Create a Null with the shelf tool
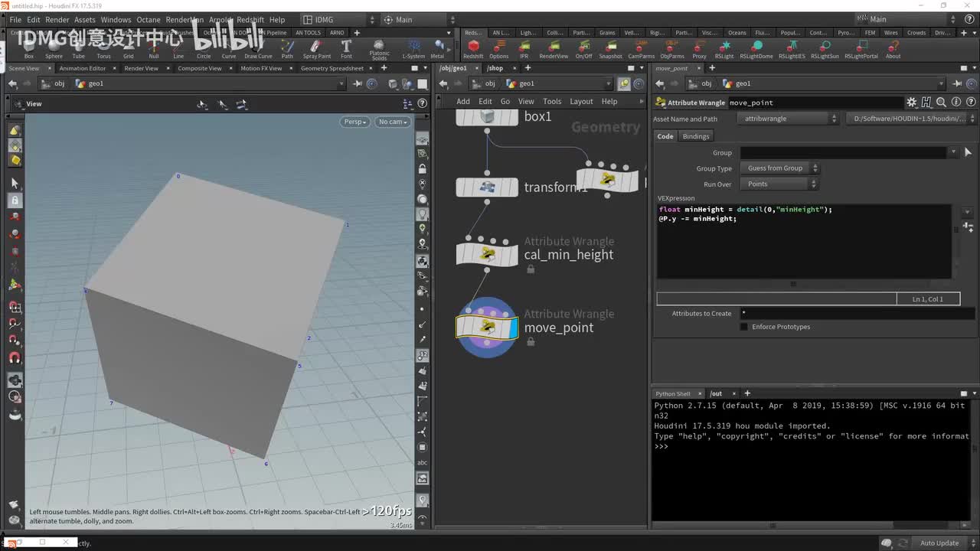Viewport: 980px width, 551px height. (154, 51)
